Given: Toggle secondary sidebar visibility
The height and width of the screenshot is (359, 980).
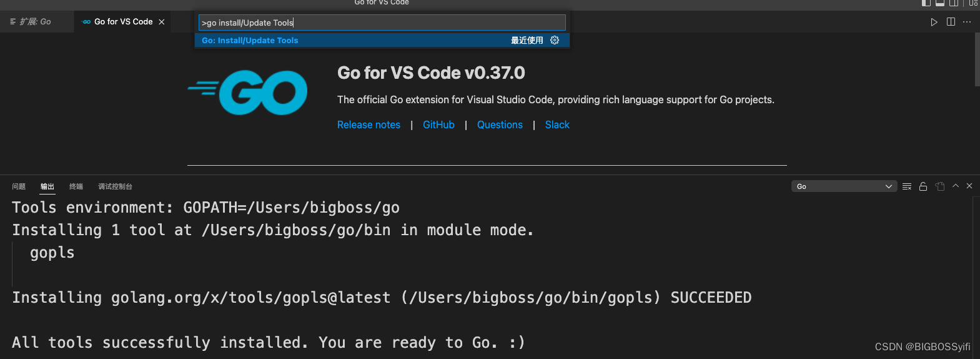Looking at the screenshot, I should click(x=954, y=3).
